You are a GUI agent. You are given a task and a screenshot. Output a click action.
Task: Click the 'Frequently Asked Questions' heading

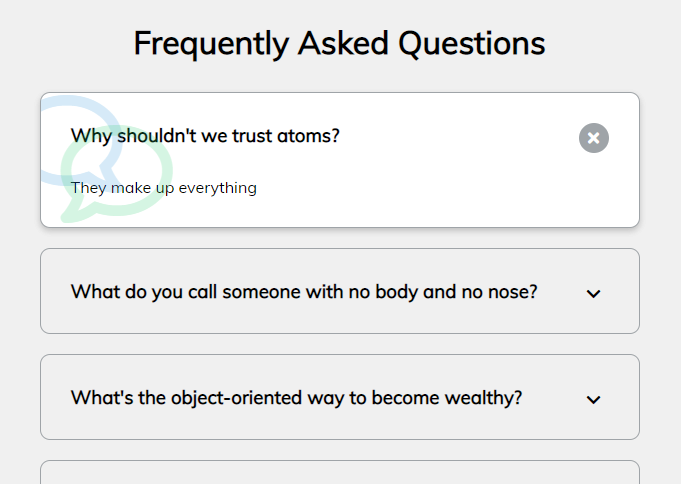(x=340, y=44)
